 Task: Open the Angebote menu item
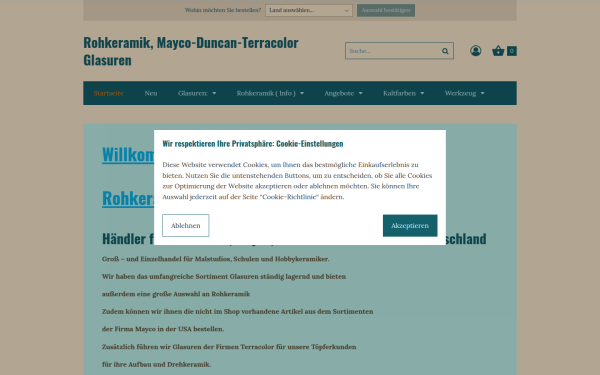[339, 93]
